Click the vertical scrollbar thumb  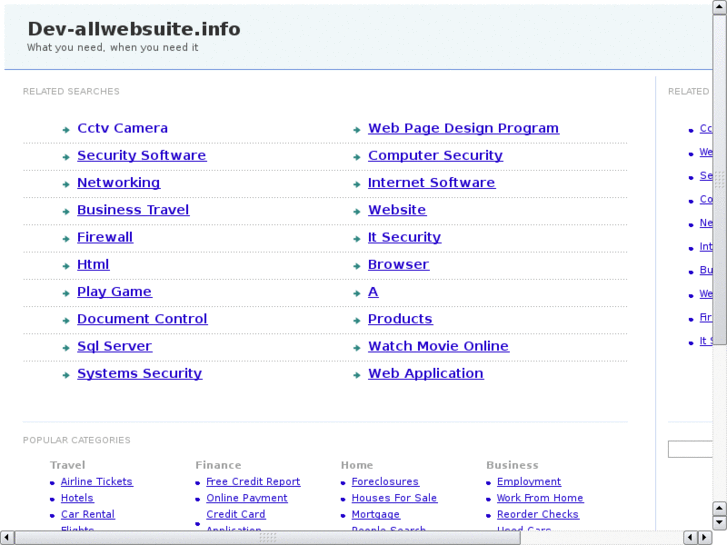click(720, 180)
